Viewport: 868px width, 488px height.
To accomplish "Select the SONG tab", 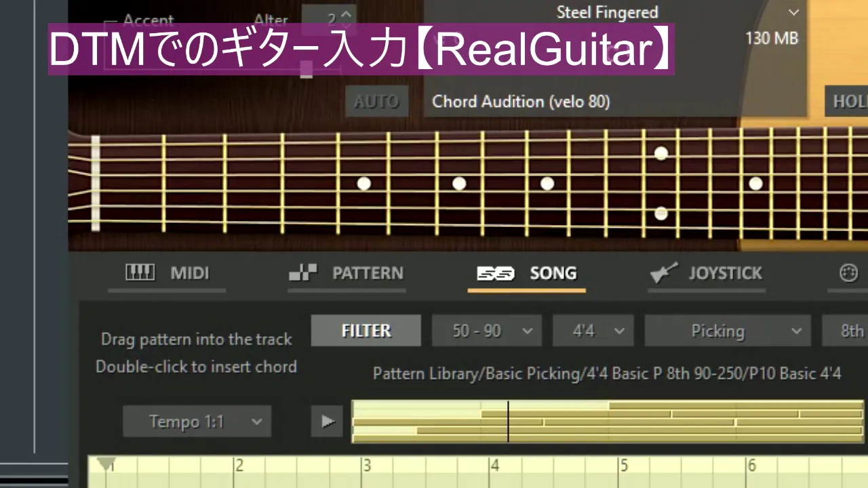I will pos(527,273).
